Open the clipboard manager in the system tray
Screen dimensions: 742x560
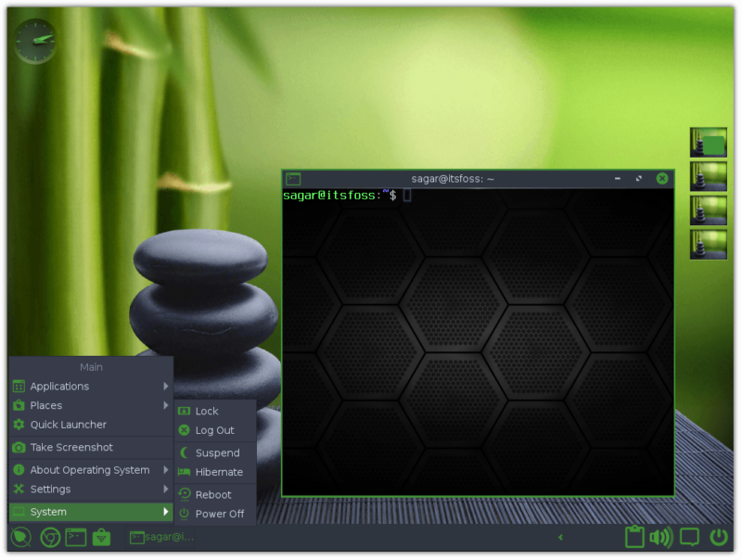635,537
